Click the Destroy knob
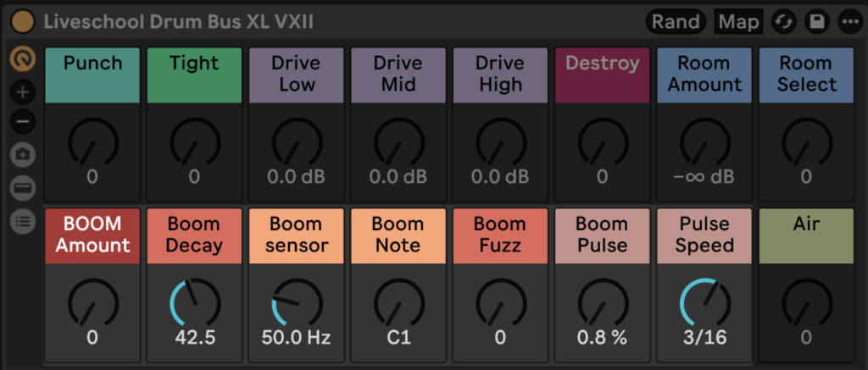This screenshot has height=370, width=868. [x=603, y=142]
